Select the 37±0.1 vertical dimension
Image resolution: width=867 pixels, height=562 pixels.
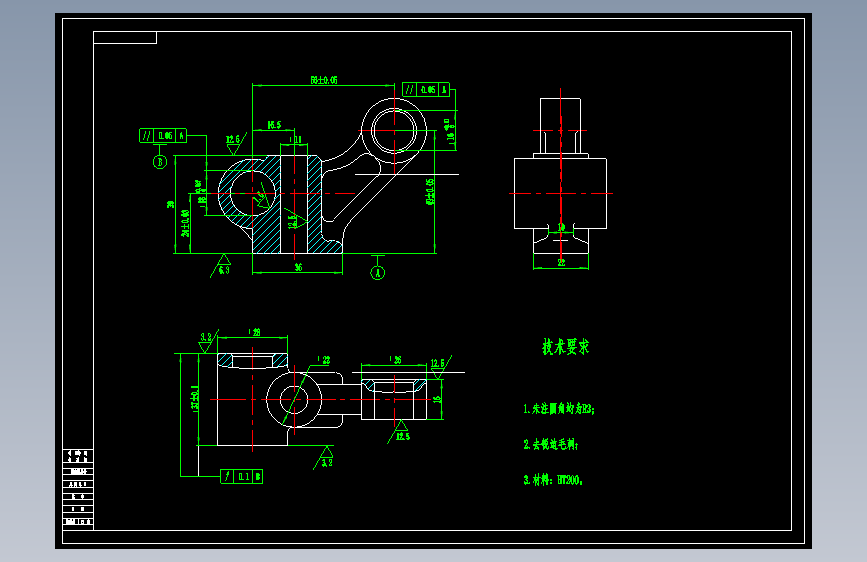click(x=195, y=398)
